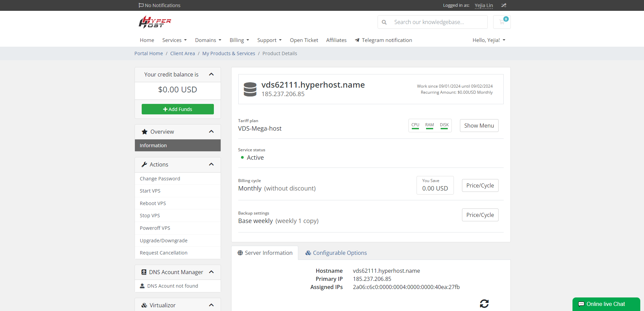Focus the Search our knowledgebase field
The image size is (644, 311).
(x=439, y=22)
